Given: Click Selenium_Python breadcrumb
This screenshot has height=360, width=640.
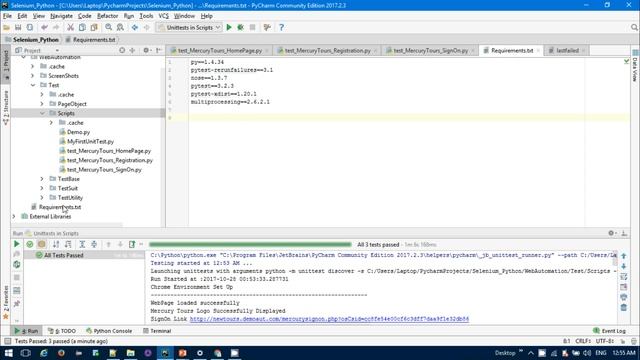Looking at the screenshot, I should 32,40.
